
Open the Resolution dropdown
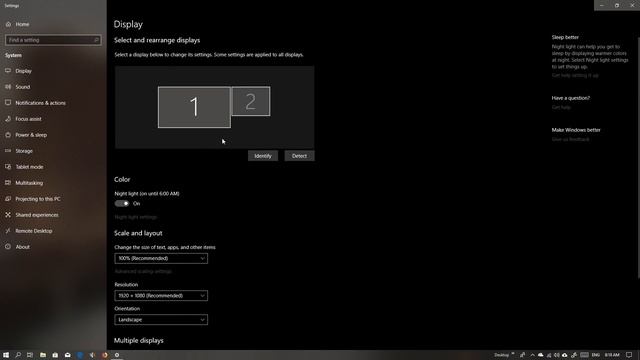click(x=161, y=296)
